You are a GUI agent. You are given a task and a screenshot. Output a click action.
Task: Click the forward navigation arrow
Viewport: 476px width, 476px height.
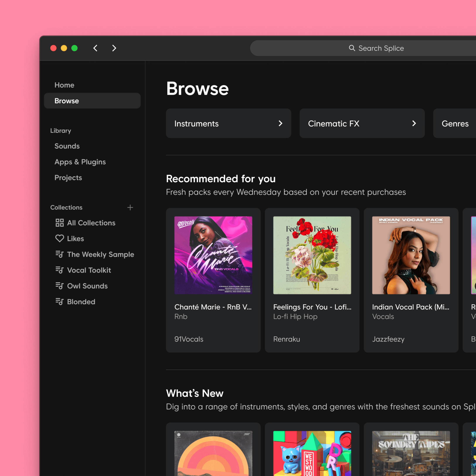pyautogui.click(x=114, y=48)
